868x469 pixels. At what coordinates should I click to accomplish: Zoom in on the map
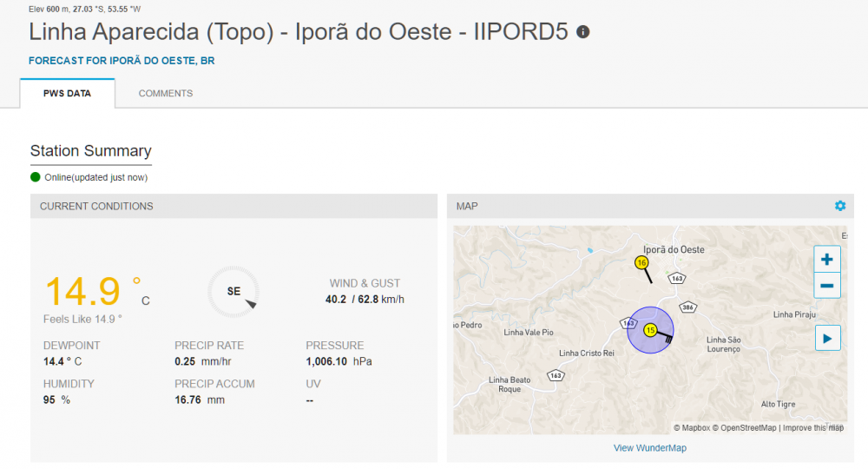coord(826,259)
